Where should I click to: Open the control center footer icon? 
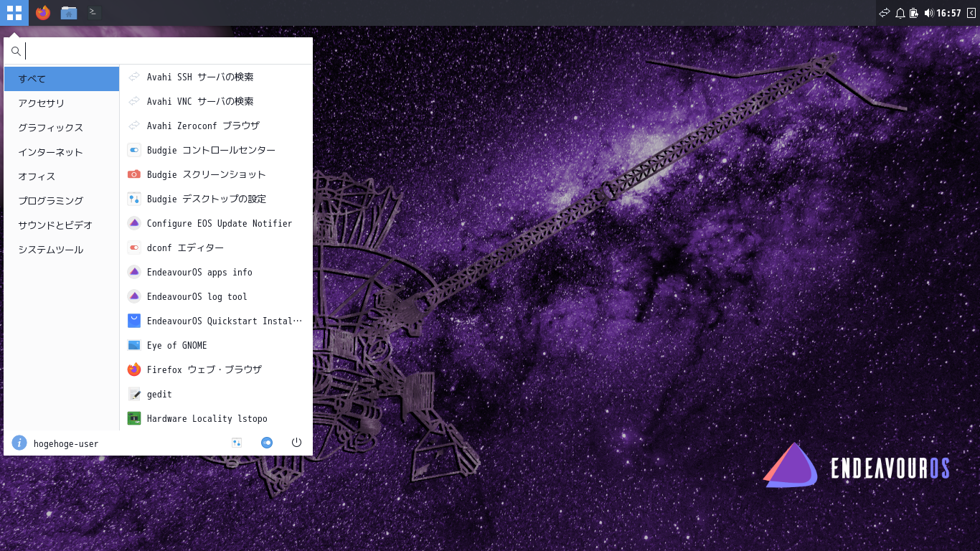tap(267, 443)
